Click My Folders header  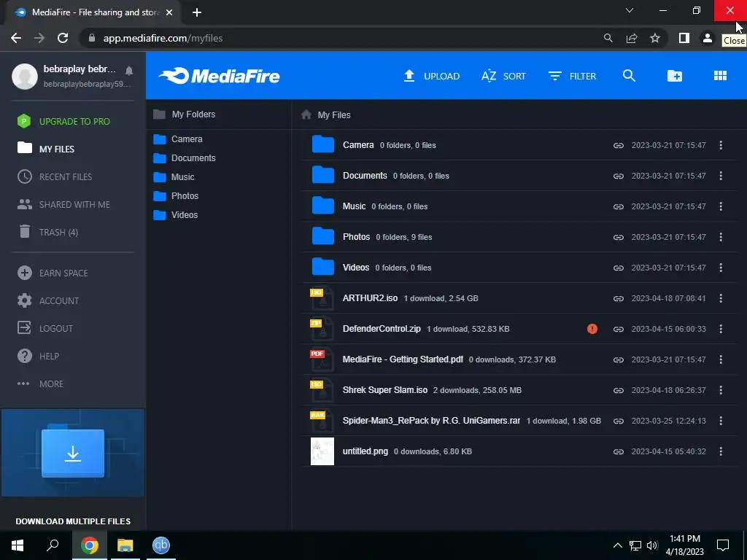pos(184,114)
